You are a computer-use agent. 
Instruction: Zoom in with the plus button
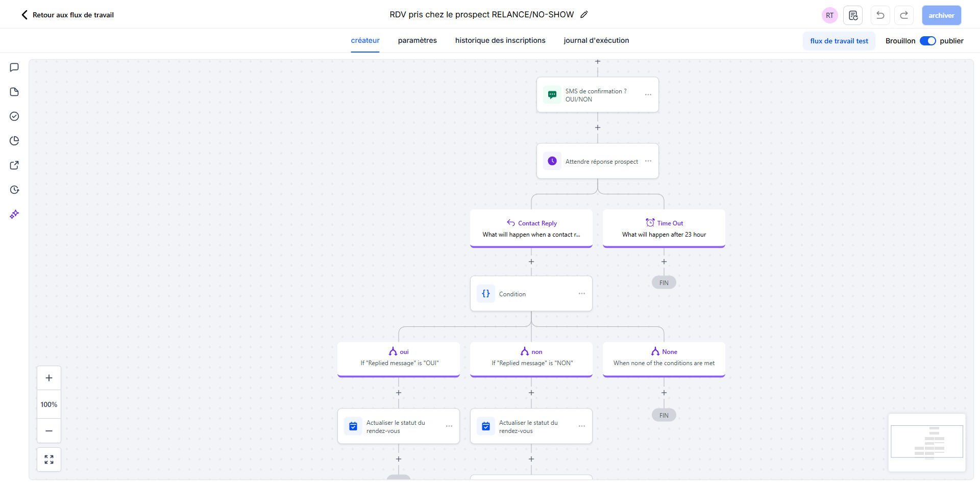(x=49, y=378)
